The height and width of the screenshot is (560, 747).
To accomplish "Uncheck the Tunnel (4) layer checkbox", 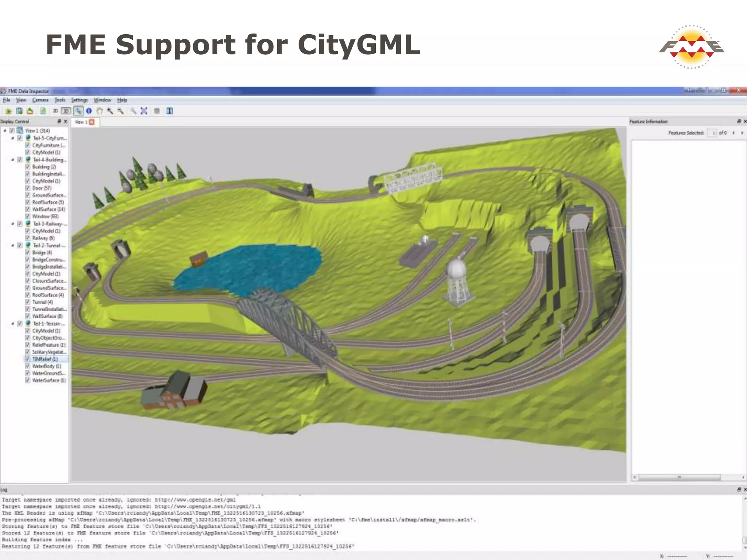I will 27,302.
